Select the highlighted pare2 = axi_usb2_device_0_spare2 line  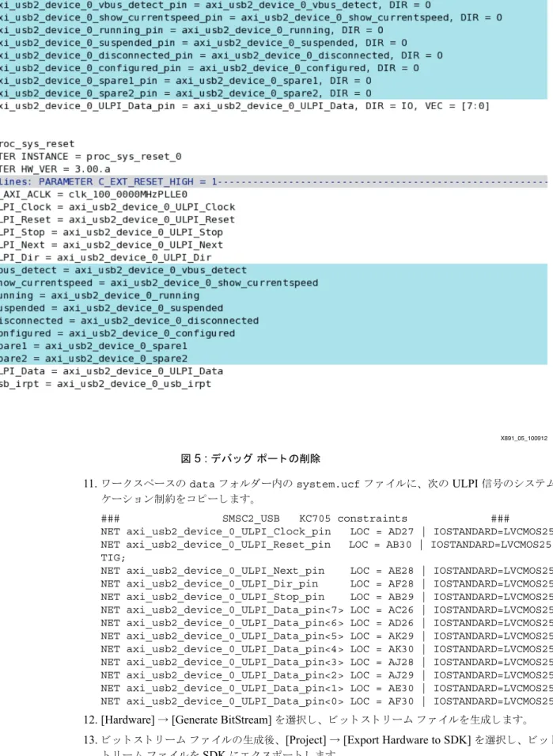pyautogui.click(x=94, y=359)
